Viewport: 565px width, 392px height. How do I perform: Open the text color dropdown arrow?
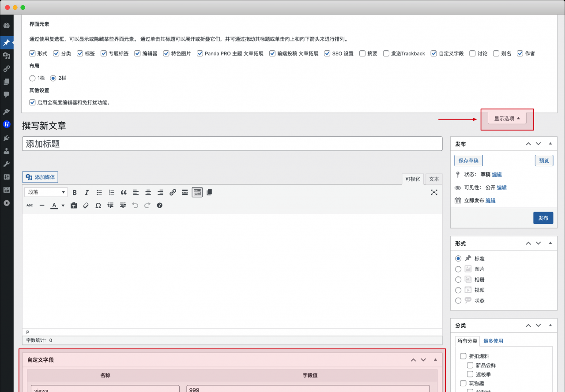[63, 205]
